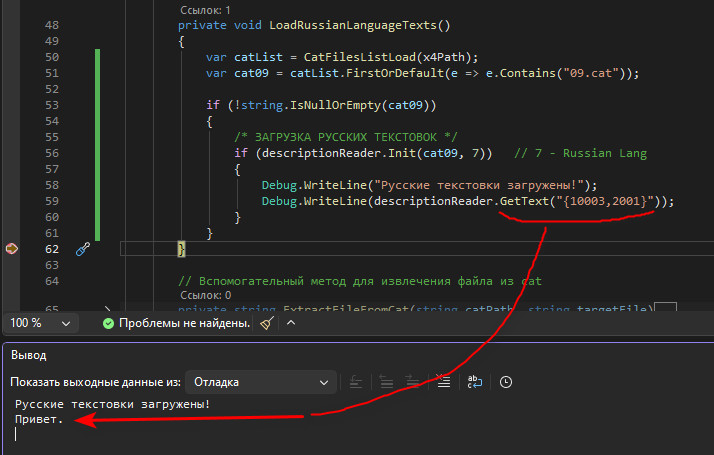Open the "Ссылок: 0" CodeLens references
714x455 pixels.
205,295
